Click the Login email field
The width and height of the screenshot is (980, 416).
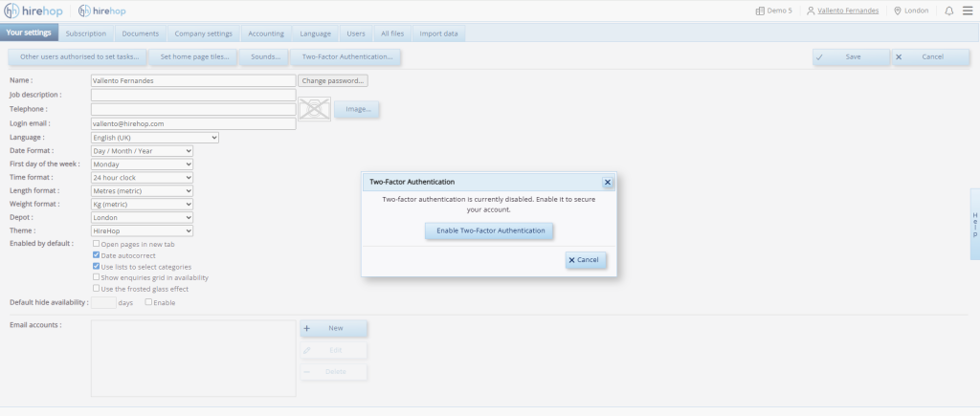pos(193,123)
